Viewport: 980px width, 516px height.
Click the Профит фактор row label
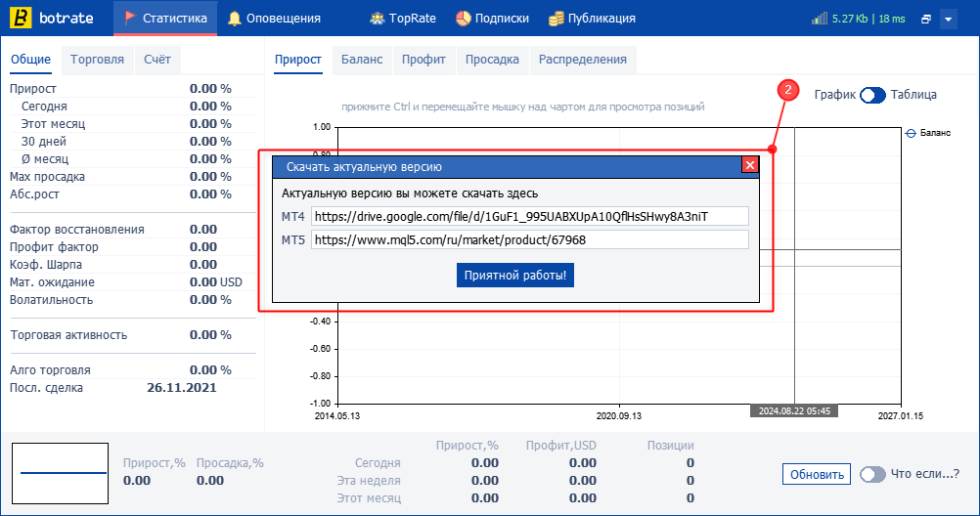coord(54,246)
